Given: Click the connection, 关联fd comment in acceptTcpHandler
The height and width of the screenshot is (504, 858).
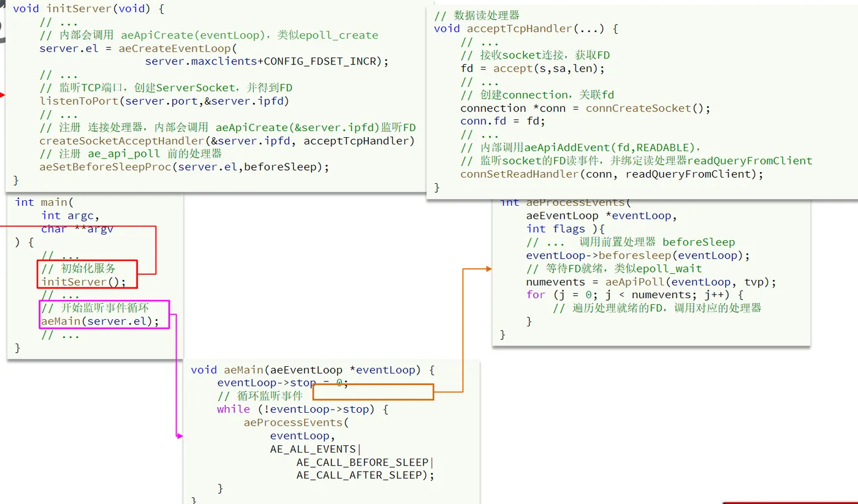Looking at the screenshot, I should 537,95.
